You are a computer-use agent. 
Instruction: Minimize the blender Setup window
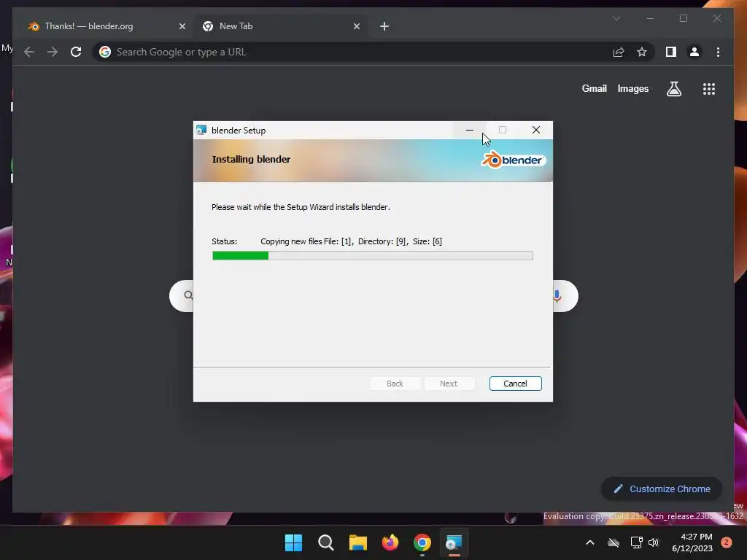click(x=469, y=130)
